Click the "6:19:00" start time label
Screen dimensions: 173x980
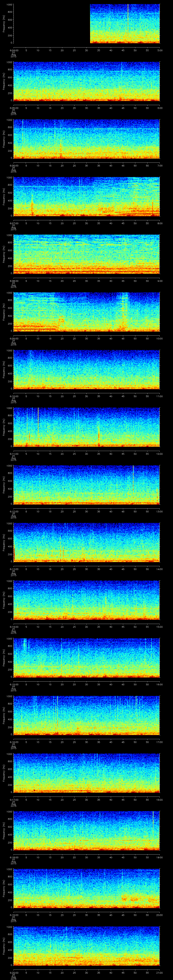tap(14, 915)
